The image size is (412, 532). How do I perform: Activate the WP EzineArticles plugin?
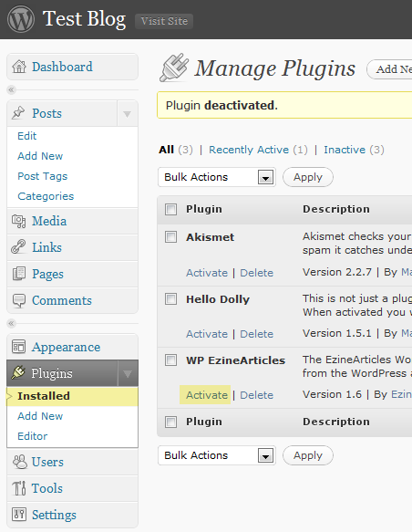click(207, 395)
